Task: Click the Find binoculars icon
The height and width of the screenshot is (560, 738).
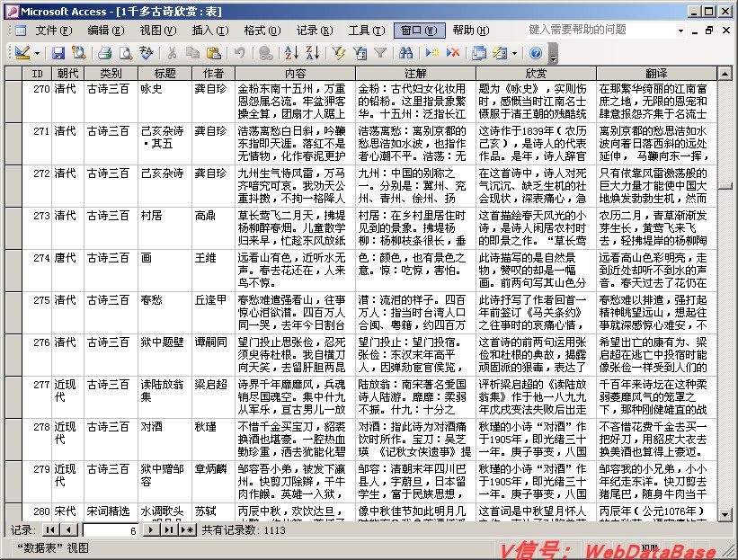Action: 405,53
